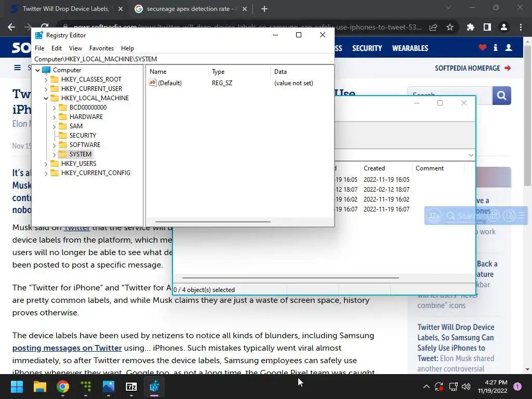Open the Softpedia hamburger menu

[x=17, y=68]
